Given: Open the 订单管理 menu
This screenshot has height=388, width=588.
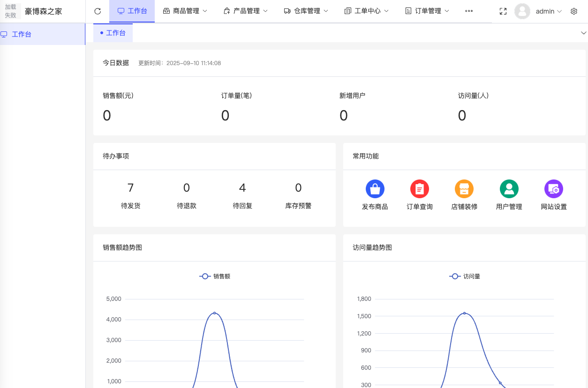Looking at the screenshot, I should pos(427,11).
